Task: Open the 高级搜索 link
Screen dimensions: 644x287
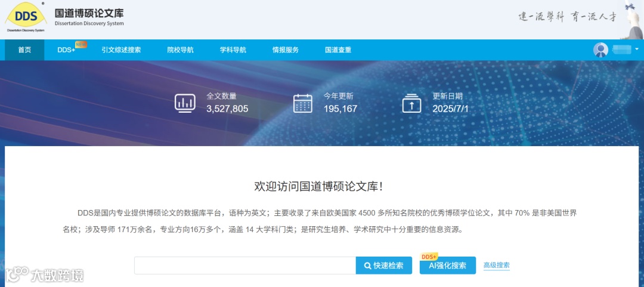Action: [x=497, y=266]
